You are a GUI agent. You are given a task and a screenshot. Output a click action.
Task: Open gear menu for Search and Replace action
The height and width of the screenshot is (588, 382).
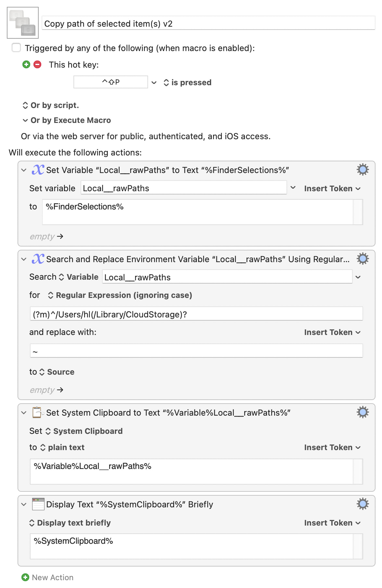pyautogui.click(x=363, y=259)
